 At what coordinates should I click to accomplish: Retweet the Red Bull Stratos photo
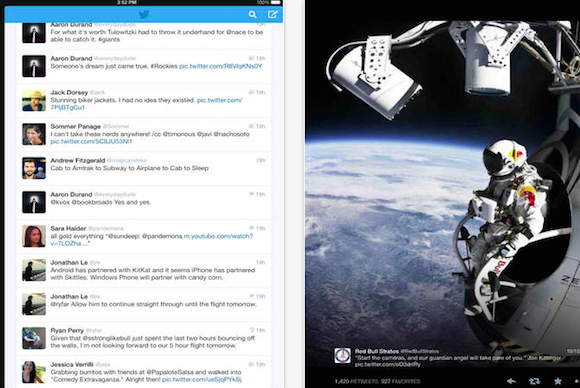[x=535, y=381]
